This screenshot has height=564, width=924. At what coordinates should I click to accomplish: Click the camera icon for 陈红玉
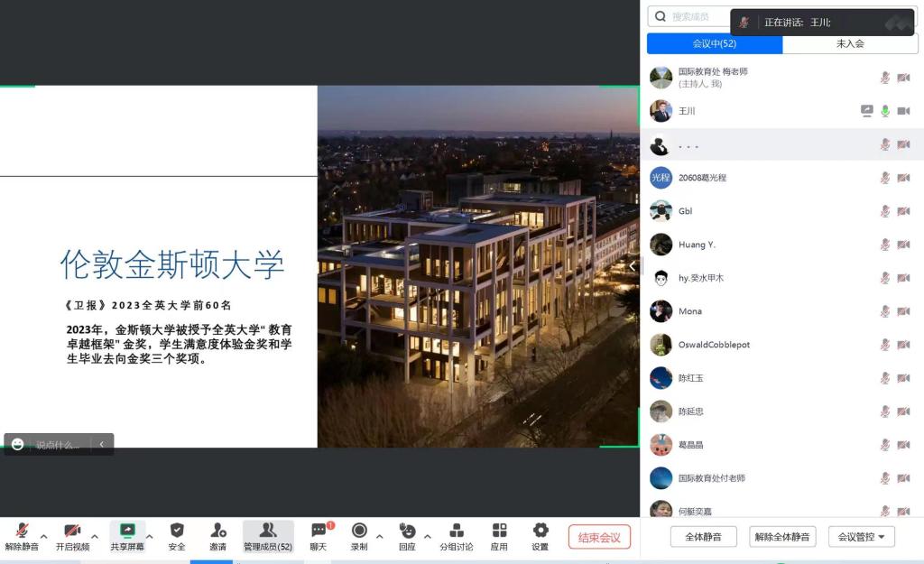(903, 378)
